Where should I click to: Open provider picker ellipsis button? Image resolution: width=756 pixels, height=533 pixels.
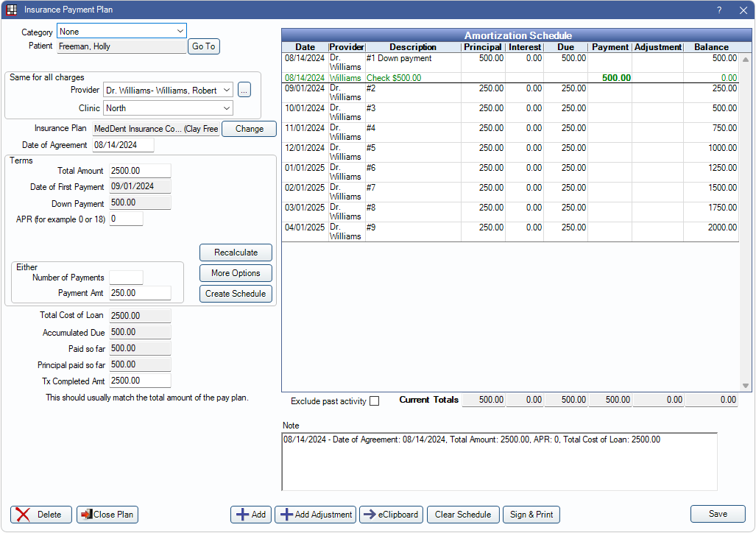(x=244, y=90)
